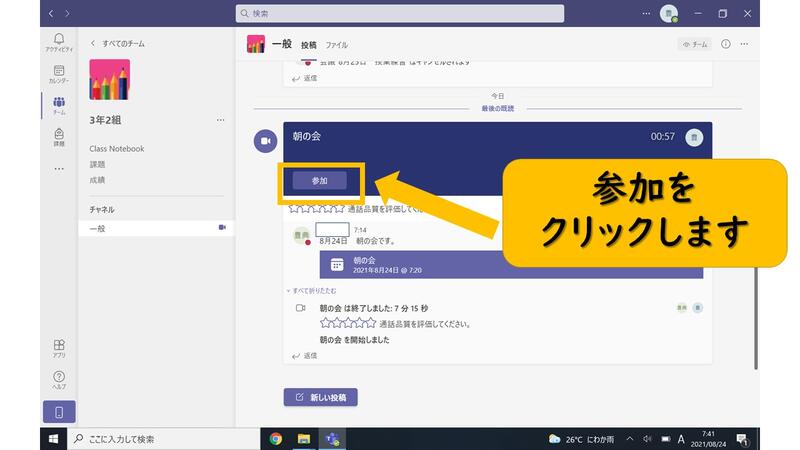Open more options next to 3年2組
Image resolution: width=800 pixels, height=450 pixels.
pos(221,121)
